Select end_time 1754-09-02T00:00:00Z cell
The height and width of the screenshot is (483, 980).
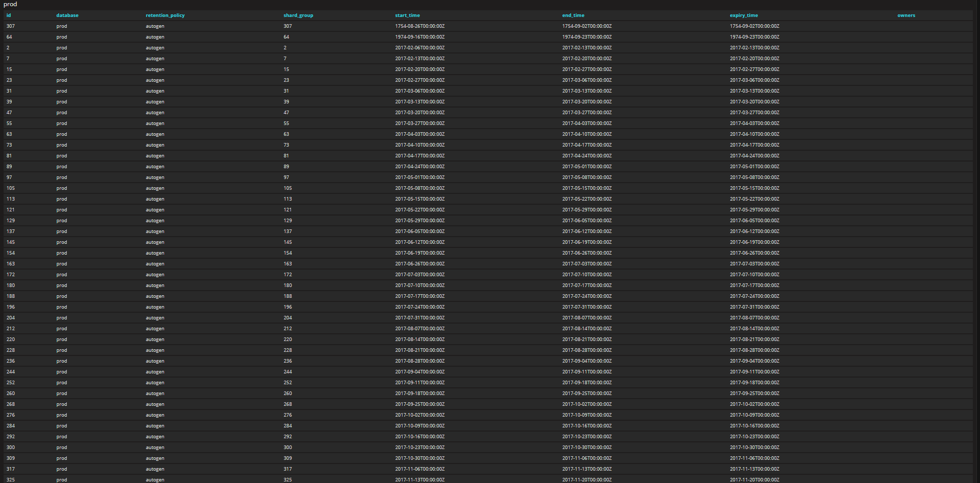pyautogui.click(x=587, y=26)
